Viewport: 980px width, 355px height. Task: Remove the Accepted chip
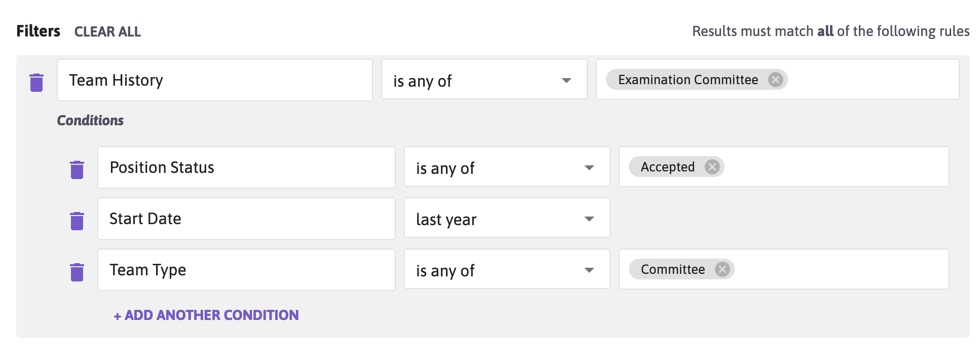[712, 167]
